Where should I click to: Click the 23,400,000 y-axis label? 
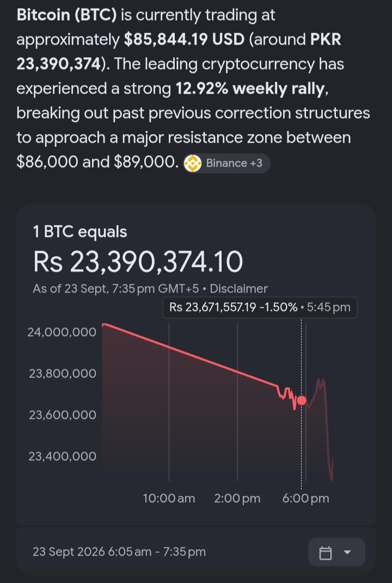(x=62, y=456)
